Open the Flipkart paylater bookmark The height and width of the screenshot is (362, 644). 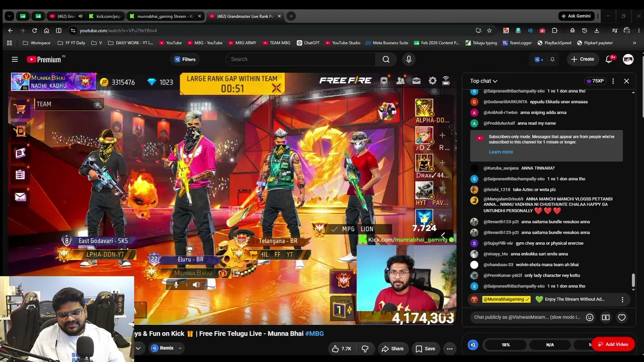pos(595,43)
